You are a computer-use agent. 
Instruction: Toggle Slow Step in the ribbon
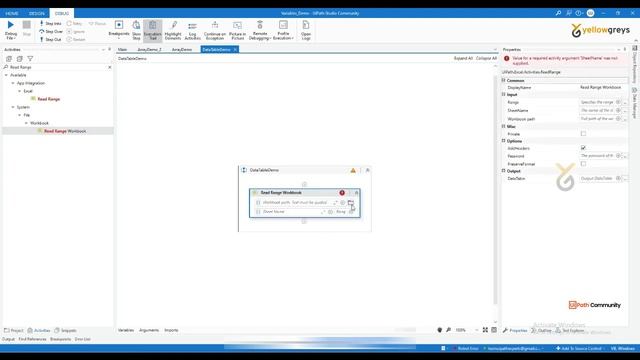(x=136, y=30)
